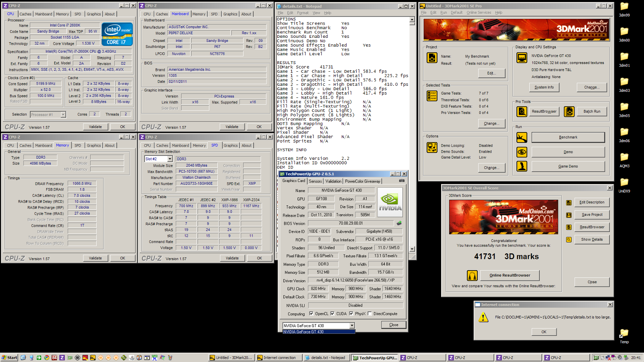
Task: Open Notepad's View menu
Action: click(316, 13)
